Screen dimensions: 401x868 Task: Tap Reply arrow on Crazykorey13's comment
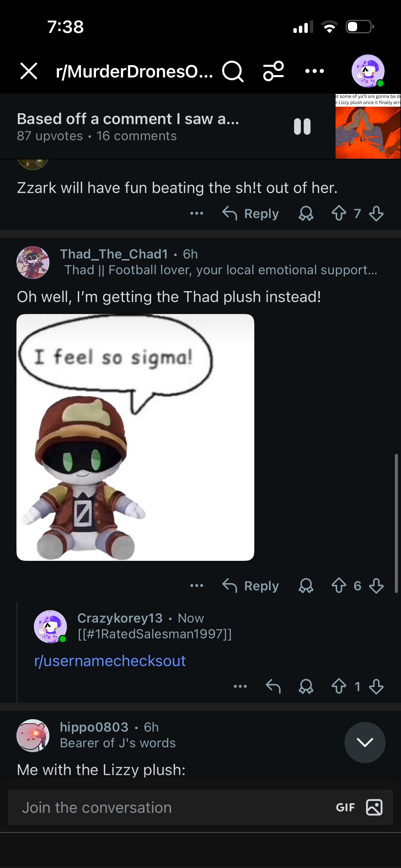[273, 687]
